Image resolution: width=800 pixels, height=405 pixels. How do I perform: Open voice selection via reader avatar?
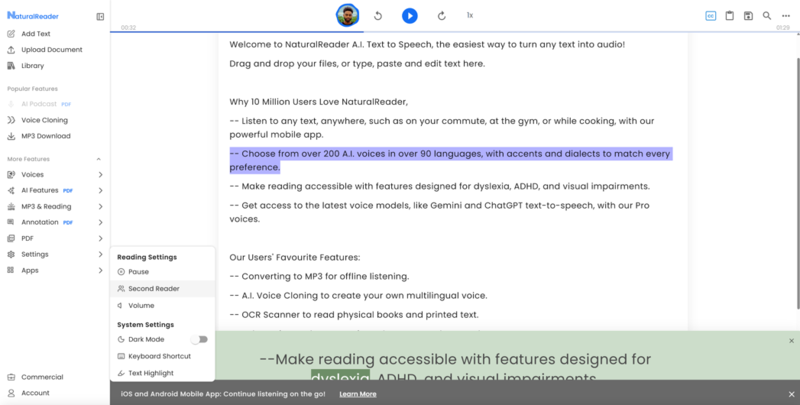[x=347, y=15]
